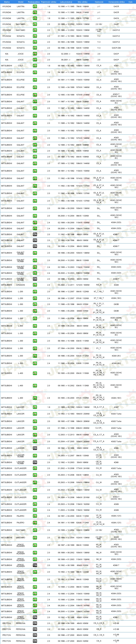The height and width of the screenshot is (644, 136).
Task: Select PB icon in Pajero 10.1999 row
Action: (x=35, y=522)
